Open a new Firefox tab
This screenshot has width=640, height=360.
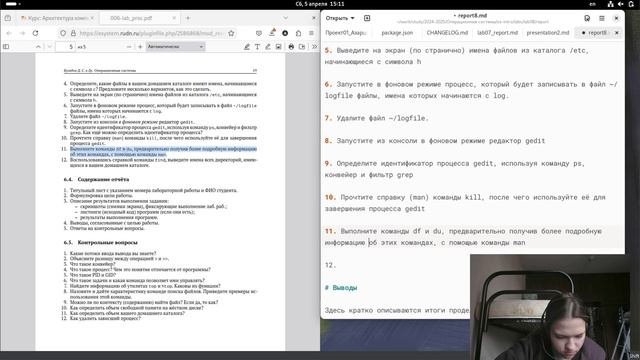pos(188,18)
